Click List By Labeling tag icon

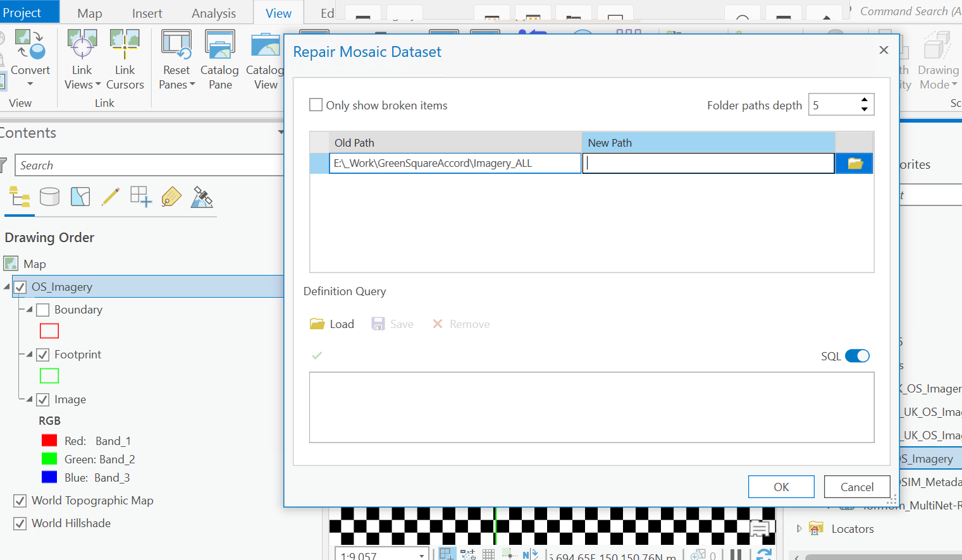coord(171,197)
